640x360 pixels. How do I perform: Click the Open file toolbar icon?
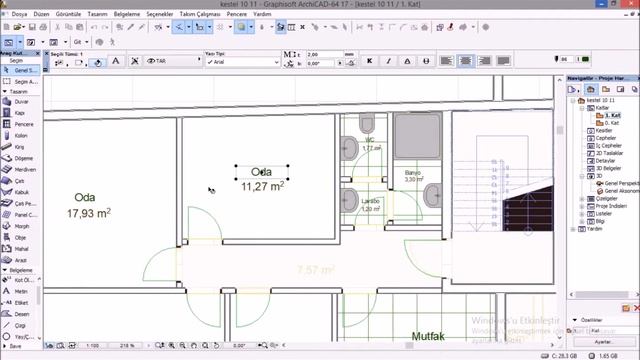pyautogui.click(x=17, y=27)
